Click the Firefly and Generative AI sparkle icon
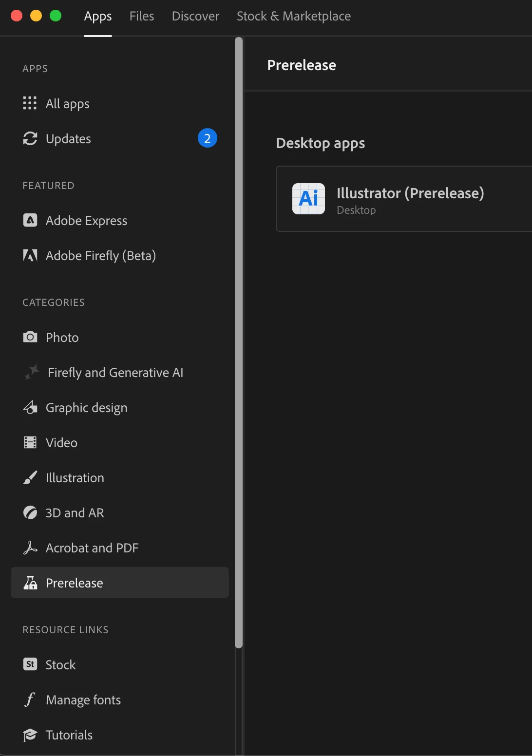Viewport: 532px width, 756px height. [x=32, y=372]
